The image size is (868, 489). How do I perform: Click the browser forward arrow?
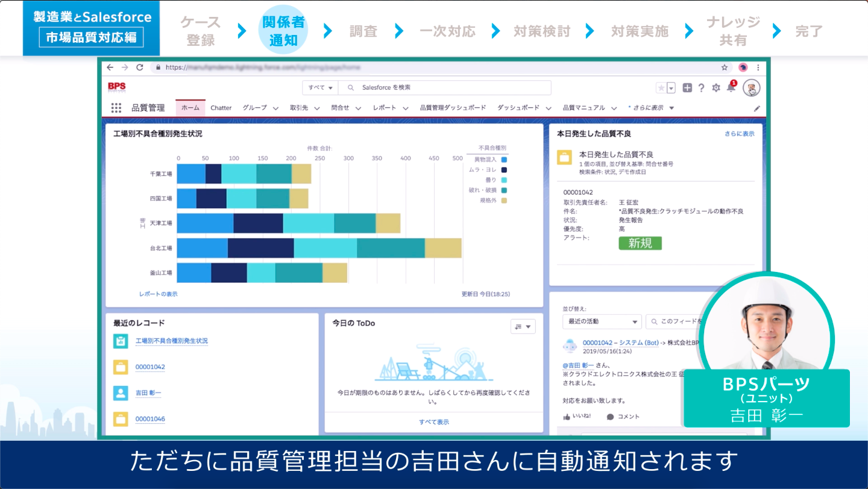(x=125, y=68)
